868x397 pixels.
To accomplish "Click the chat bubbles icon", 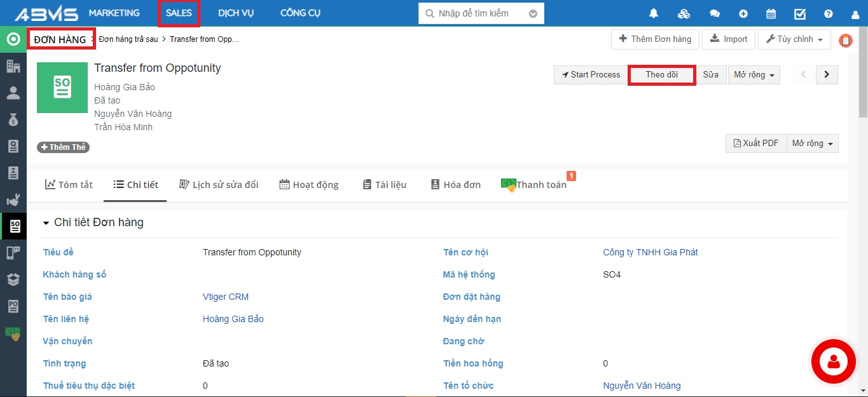I will [715, 14].
